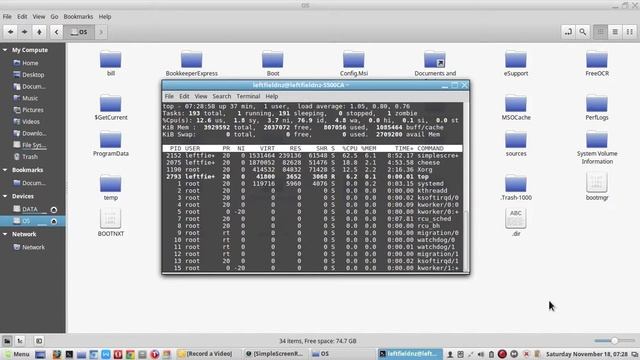Select the bootmgr file
The width and height of the screenshot is (640, 360).
[597, 187]
